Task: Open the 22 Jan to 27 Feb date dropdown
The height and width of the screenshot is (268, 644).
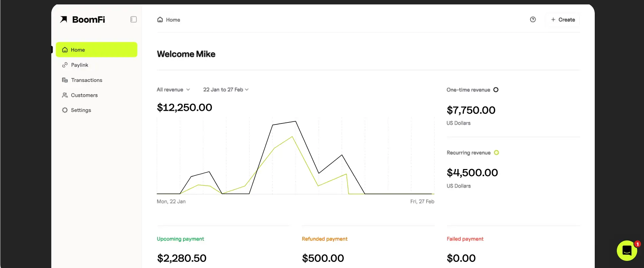Action: tap(226, 89)
